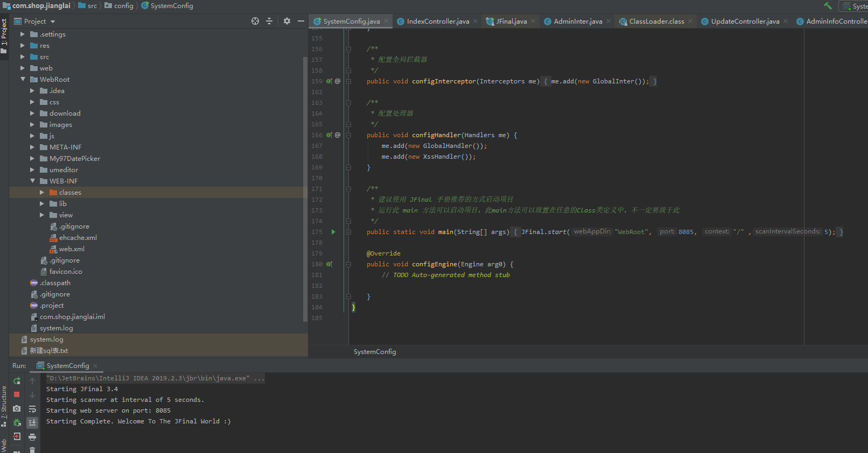Run main method via green gutter arrow
The width and height of the screenshot is (868, 453).
pyautogui.click(x=333, y=232)
